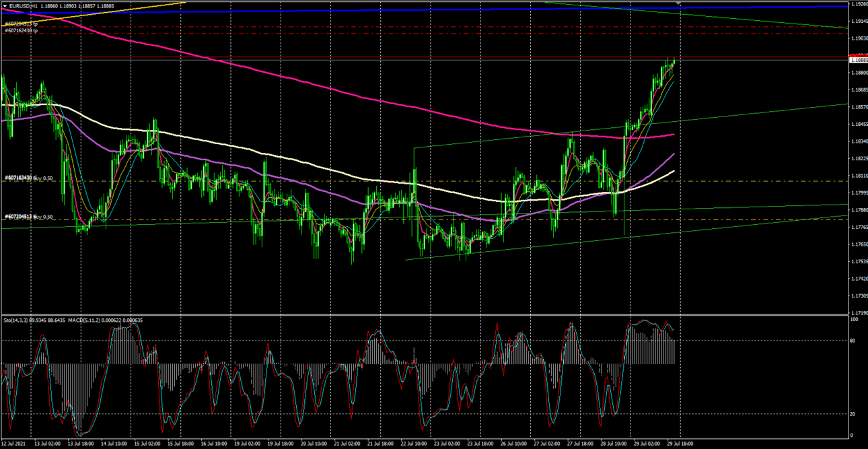
Task: Click the 1.17305 price scale label
Action: (x=859, y=296)
